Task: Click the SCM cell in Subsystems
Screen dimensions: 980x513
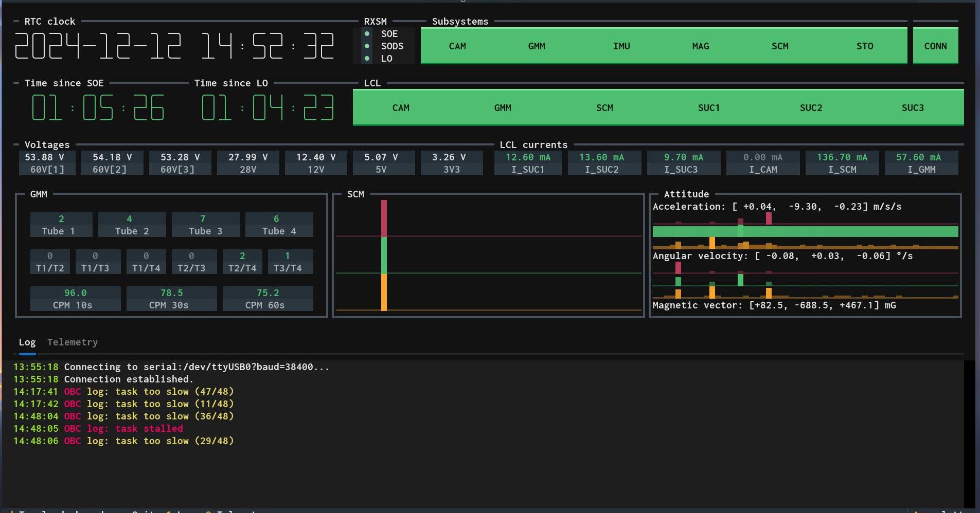Action: coord(780,46)
